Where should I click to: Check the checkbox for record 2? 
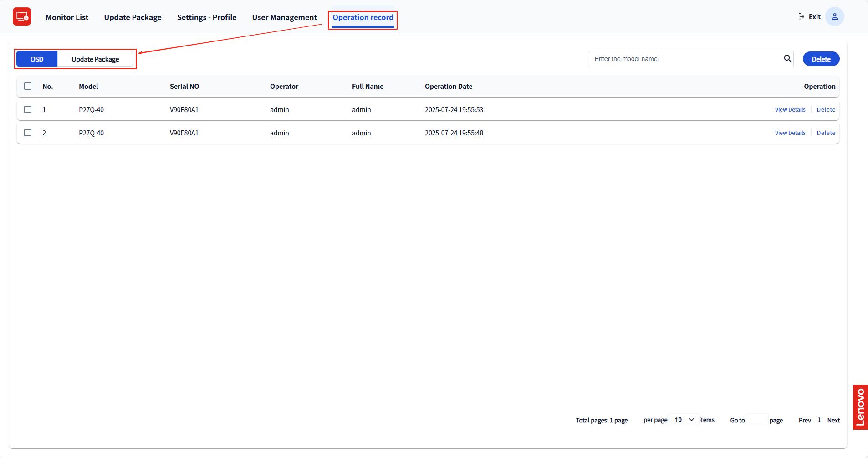tap(28, 133)
